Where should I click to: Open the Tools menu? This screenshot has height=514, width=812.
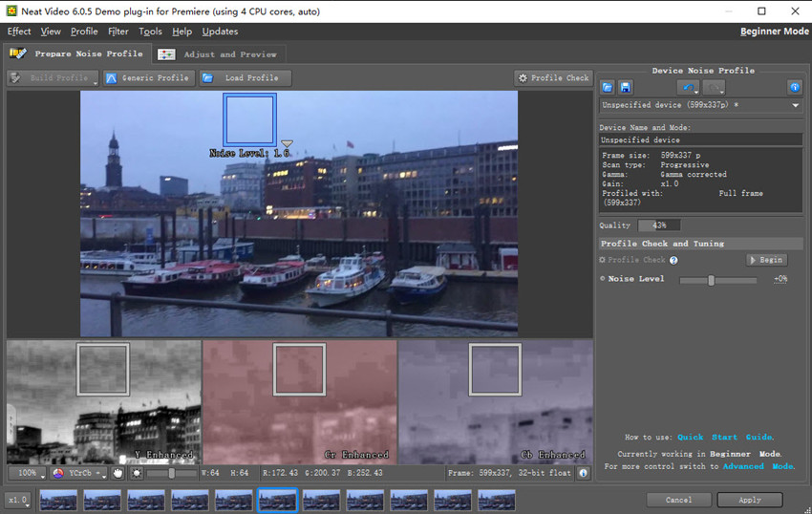pyautogui.click(x=150, y=32)
